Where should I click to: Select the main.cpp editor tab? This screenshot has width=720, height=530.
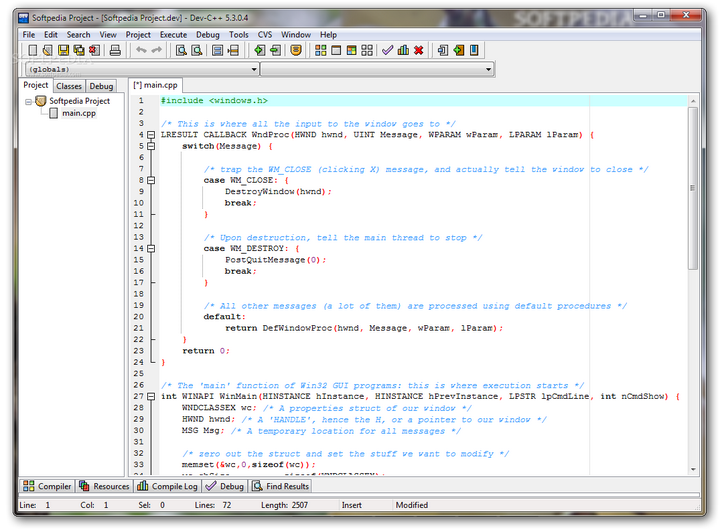155,85
